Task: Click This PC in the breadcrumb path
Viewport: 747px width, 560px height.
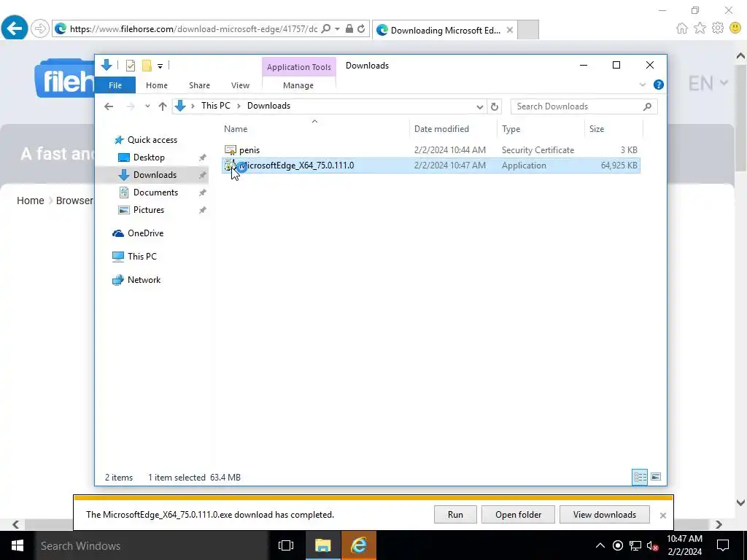Action: coord(215,106)
